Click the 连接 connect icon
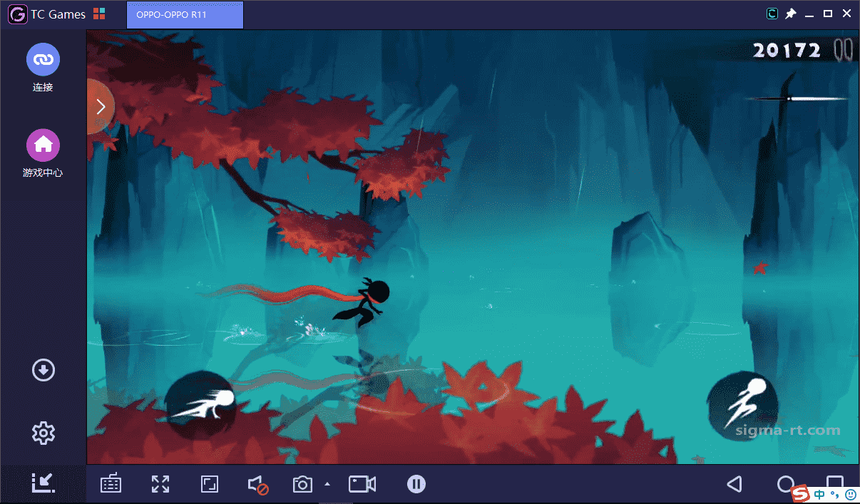The height and width of the screenshot is (504, 860). (43, 59)
